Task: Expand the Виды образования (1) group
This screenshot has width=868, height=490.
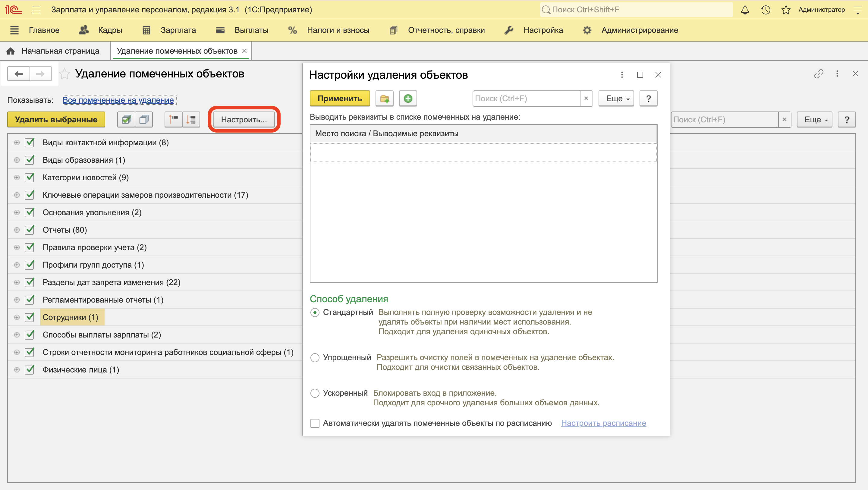Action: point(17,160)
